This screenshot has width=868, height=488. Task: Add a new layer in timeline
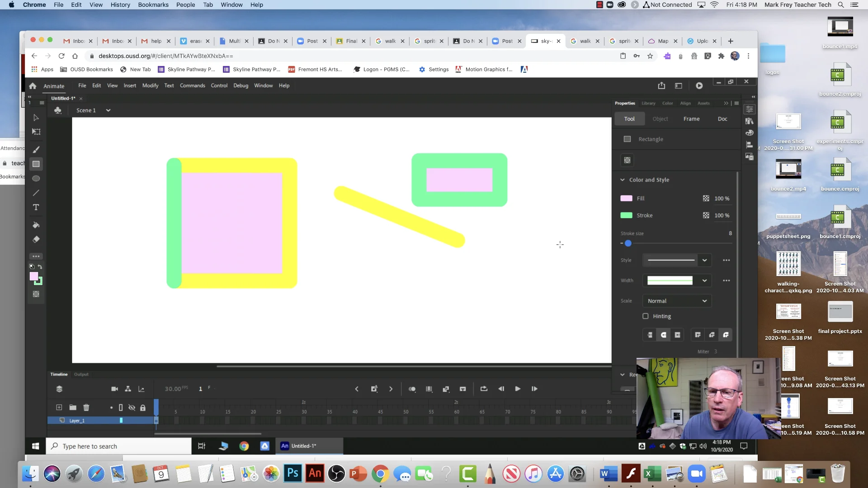click(59, 408)
